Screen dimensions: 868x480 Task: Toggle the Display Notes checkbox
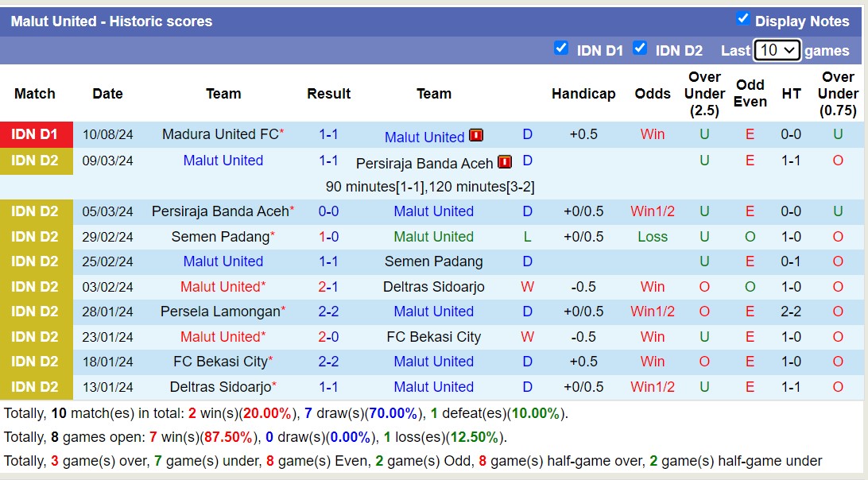pos(743,19)
